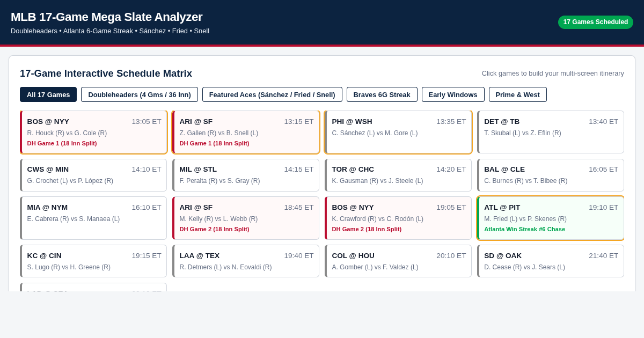Click G. Crochet vs P. López matchup text
This screenshot has width=644, height=338.
[70, 181]
